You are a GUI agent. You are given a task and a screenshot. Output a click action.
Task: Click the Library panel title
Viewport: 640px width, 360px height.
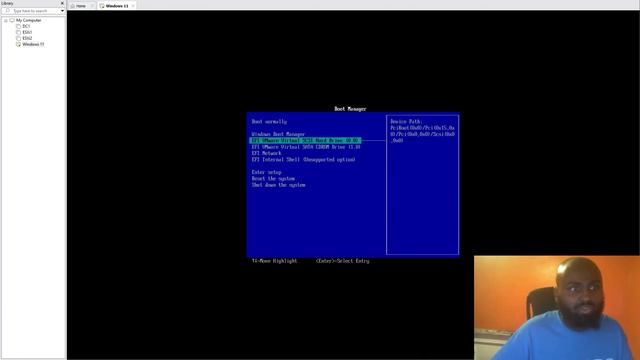[x=7, y=3]
